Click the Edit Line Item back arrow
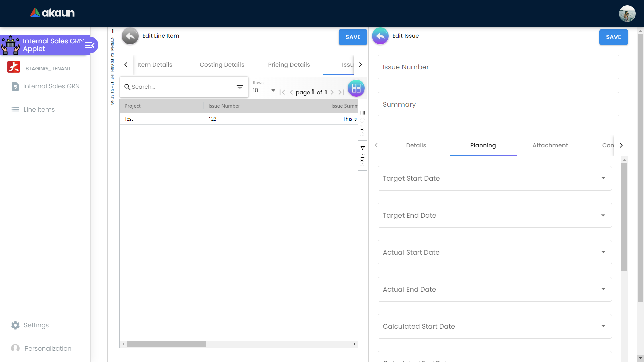Screen dimensions: 644x362 pyautogui.click(x=130, y=36)
